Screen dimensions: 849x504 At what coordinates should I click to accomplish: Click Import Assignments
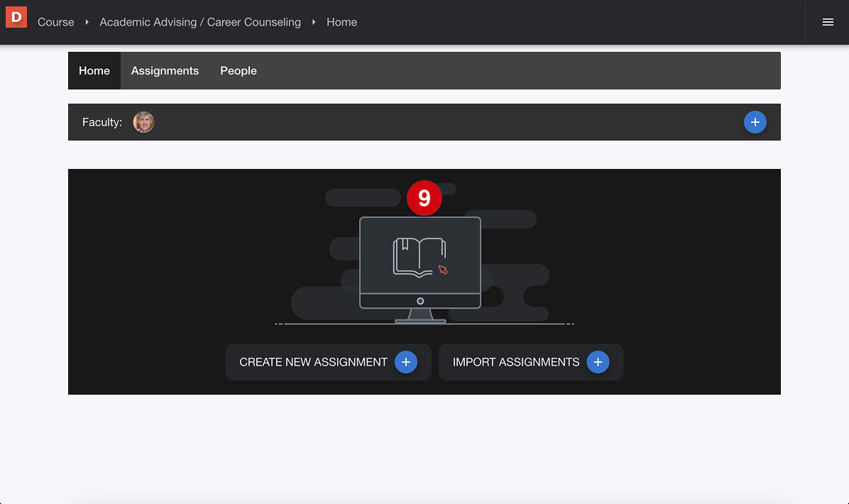click(x=516, y=362)
